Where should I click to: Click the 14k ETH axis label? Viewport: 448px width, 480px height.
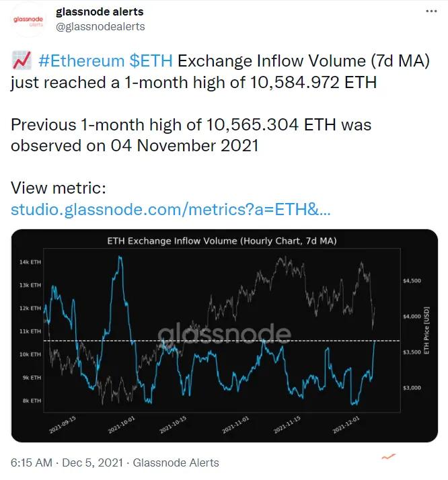coord(30,262)
